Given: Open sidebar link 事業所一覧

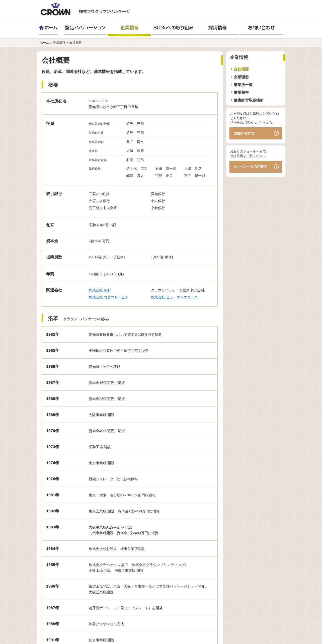Looking at the screenshot, I should (243, 85).
